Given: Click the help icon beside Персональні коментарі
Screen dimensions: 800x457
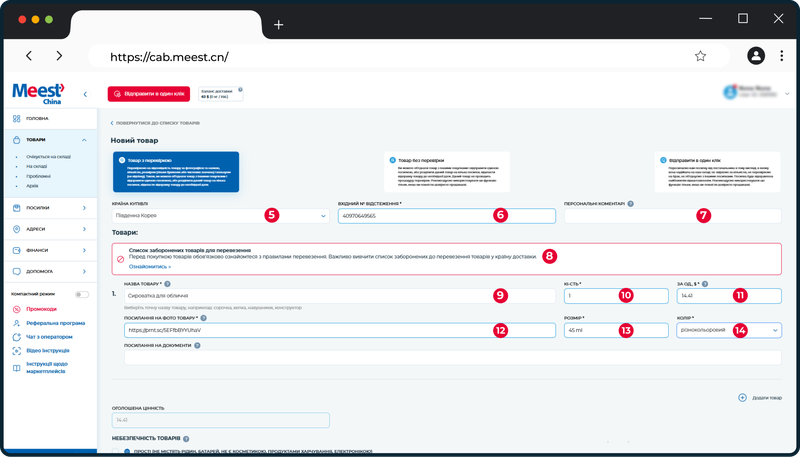Looking at the screenshot, I should click(631, 204).
